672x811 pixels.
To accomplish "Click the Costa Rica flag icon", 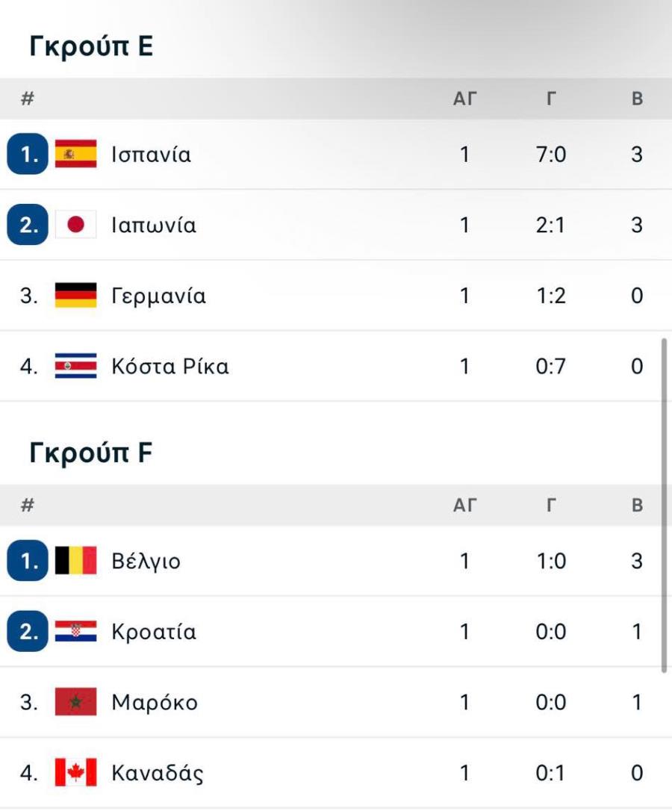I will point(75,366).
